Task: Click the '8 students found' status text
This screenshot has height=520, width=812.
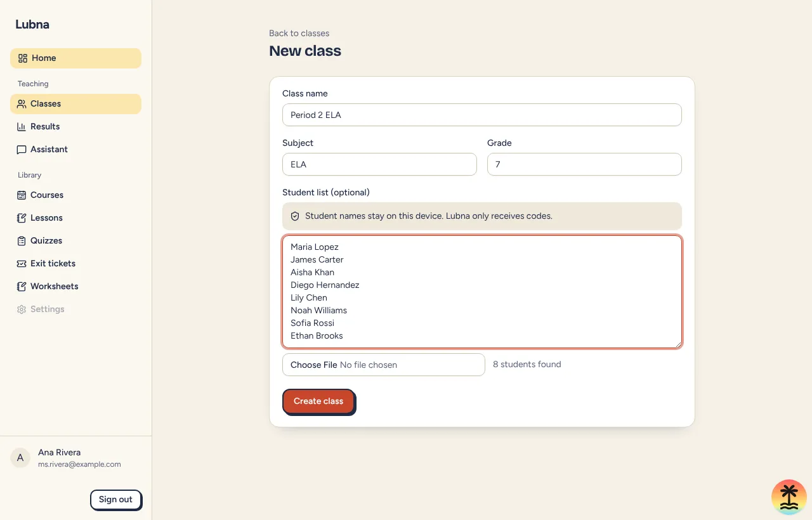Action: [527, 365]
